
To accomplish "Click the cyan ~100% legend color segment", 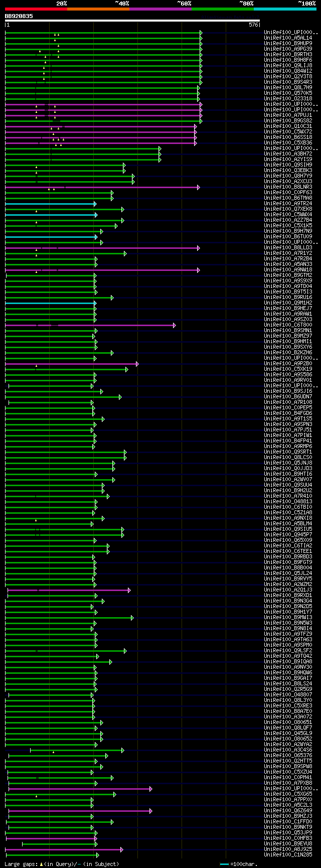I will coord(284,9).
